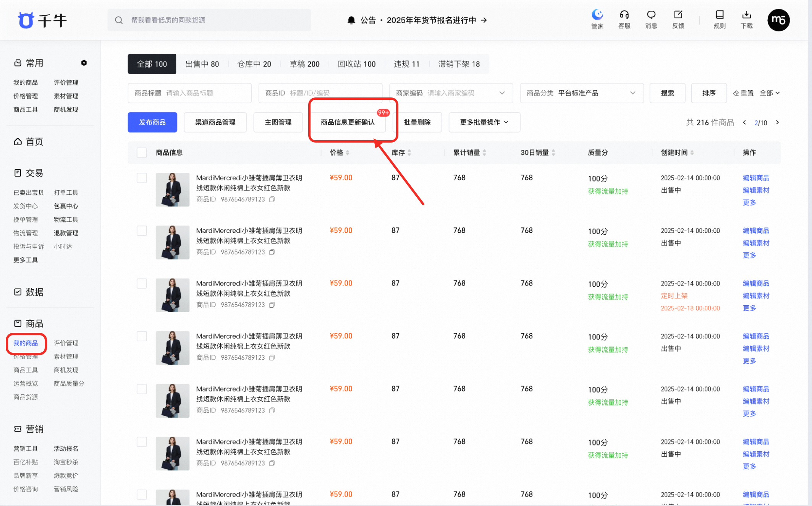Image resolution: width=812 pixels, height=506 pixels.
Task: Open 客服 headset icon
Action: point(624,15)
